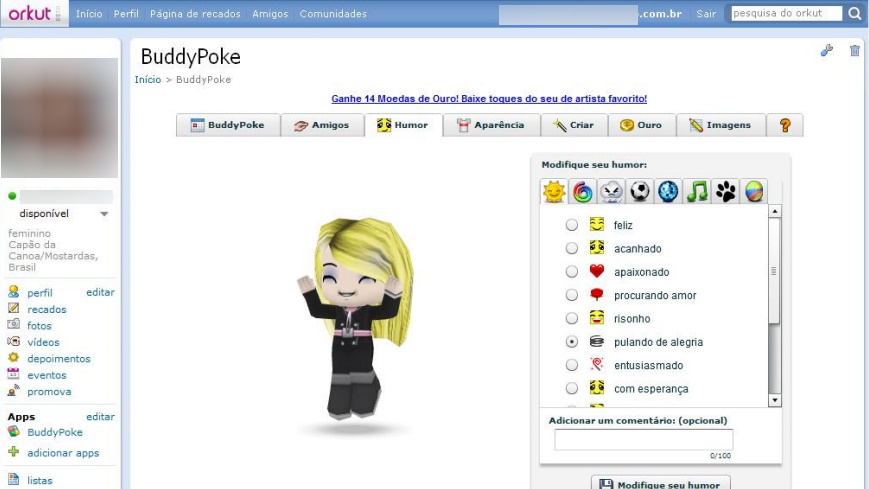Focus the pesquisa do orkut search field
This screenshot has width=869, height=489.
786,13
